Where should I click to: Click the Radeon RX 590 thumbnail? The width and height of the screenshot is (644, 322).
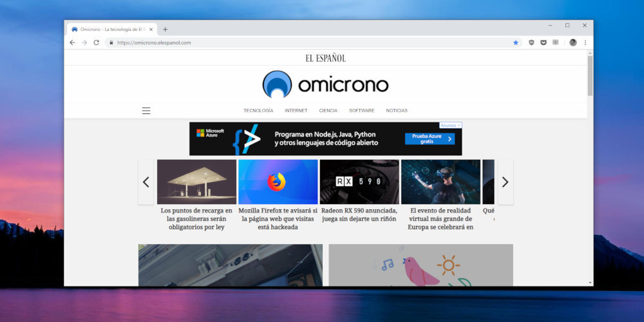[359, 182]
